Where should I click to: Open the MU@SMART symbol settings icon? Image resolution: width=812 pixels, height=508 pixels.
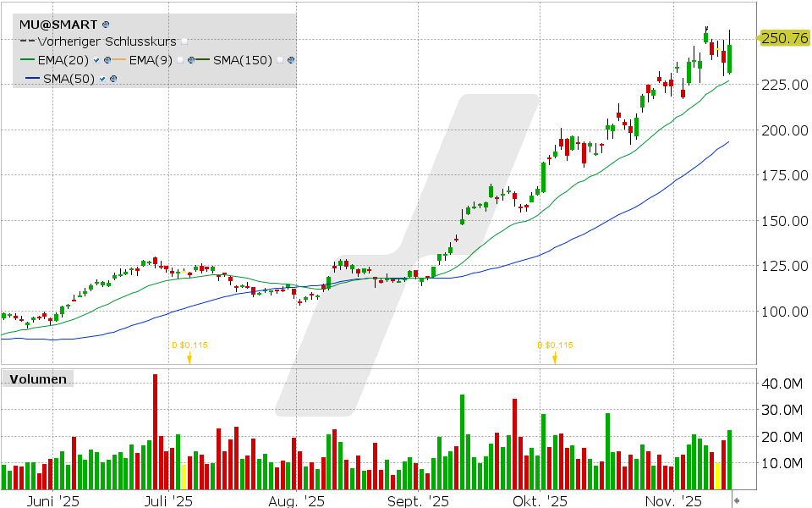pos(105,24)
